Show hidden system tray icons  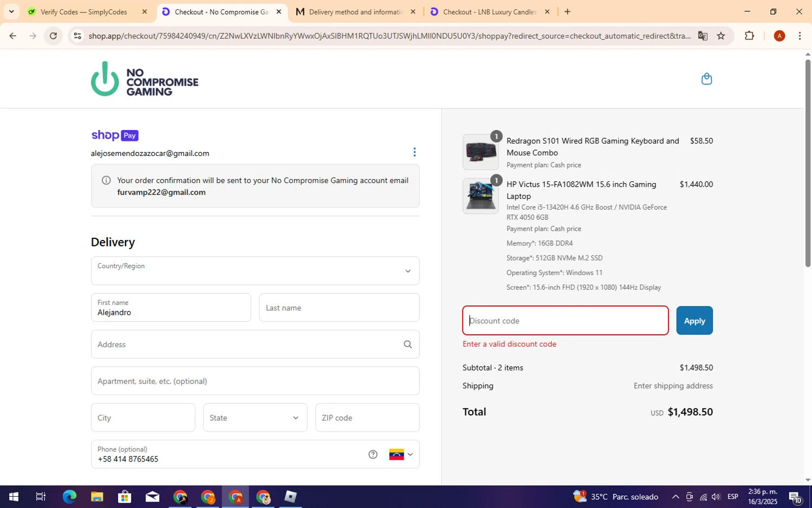[x=676, y=497]
